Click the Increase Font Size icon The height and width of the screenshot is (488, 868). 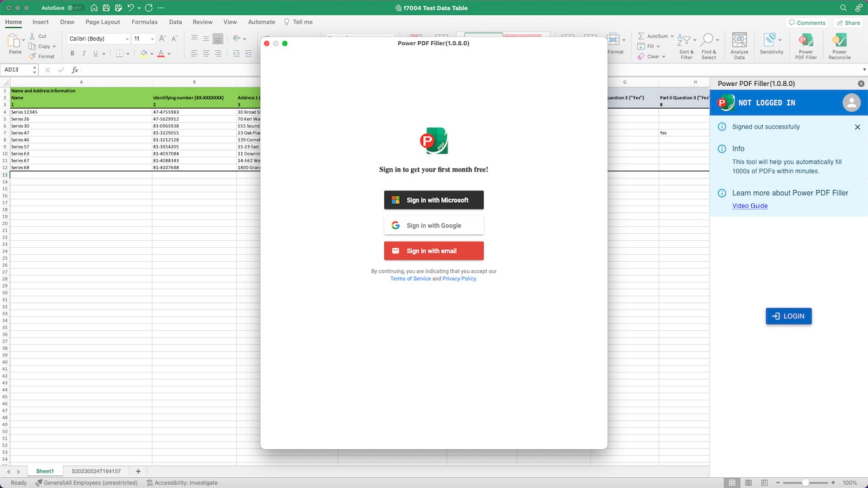point(163,39)
